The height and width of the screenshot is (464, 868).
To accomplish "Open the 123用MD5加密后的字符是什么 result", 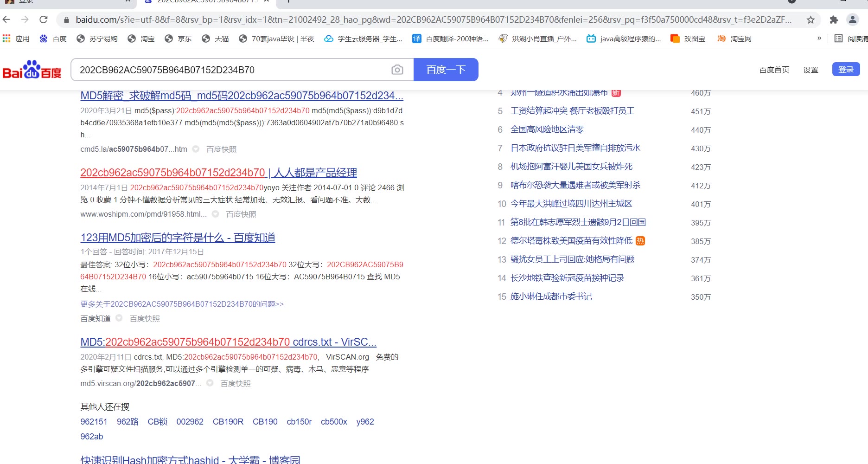I will pos(178,238).
